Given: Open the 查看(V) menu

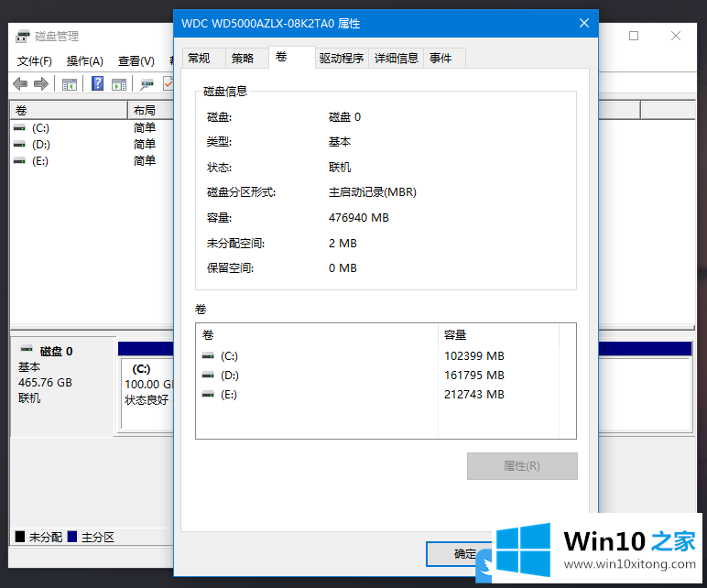Looking at the screenshot, I should tap(136, 60).
